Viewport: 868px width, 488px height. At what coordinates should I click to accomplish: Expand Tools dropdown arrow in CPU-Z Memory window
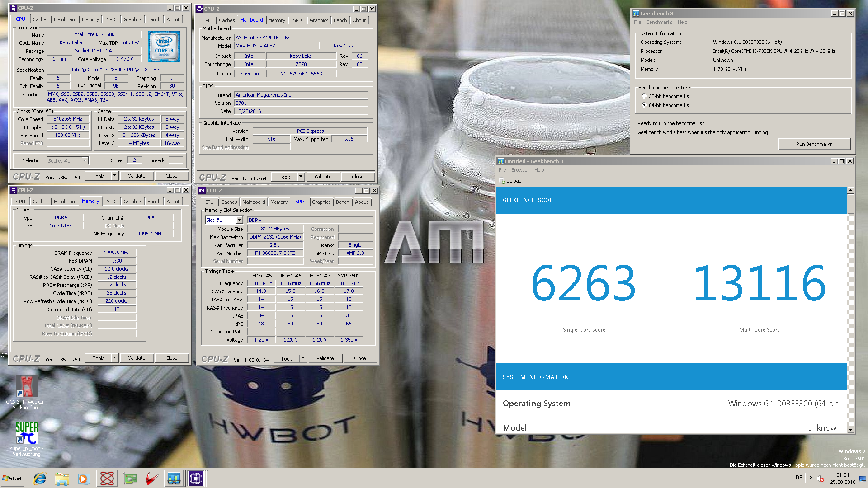(x=115, y=358)
